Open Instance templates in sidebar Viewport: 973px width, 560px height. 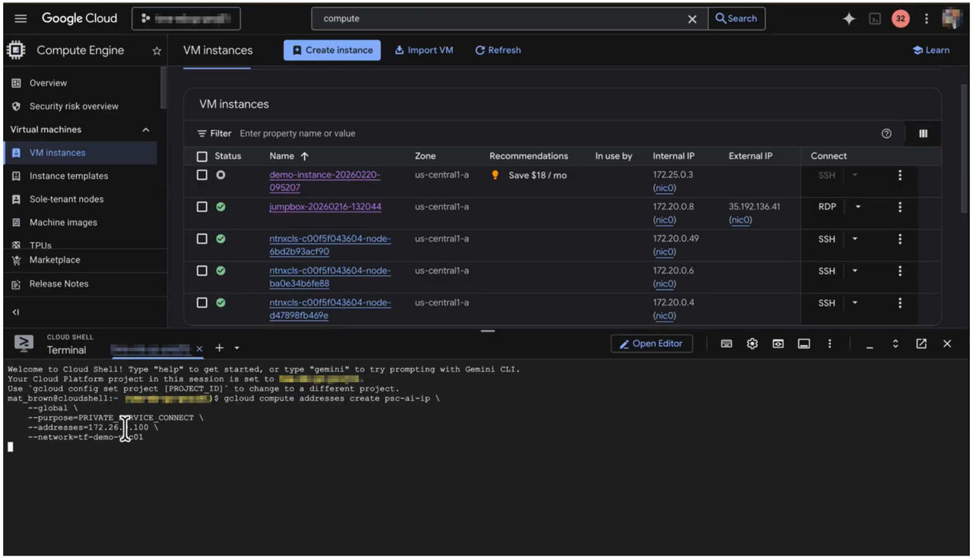[x=68, y=176]
